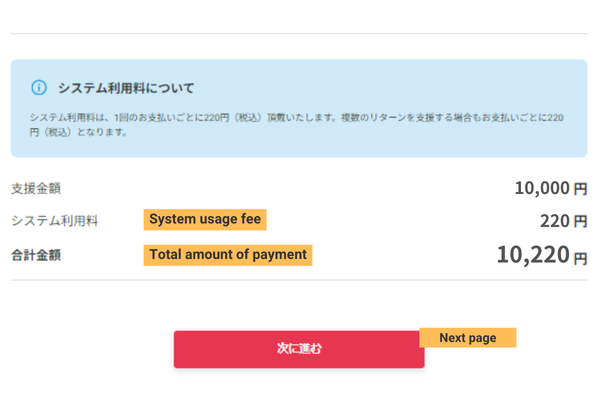The image size is (600, 414).
Task: Click the 10,220 total amount value
Action: 532,255
